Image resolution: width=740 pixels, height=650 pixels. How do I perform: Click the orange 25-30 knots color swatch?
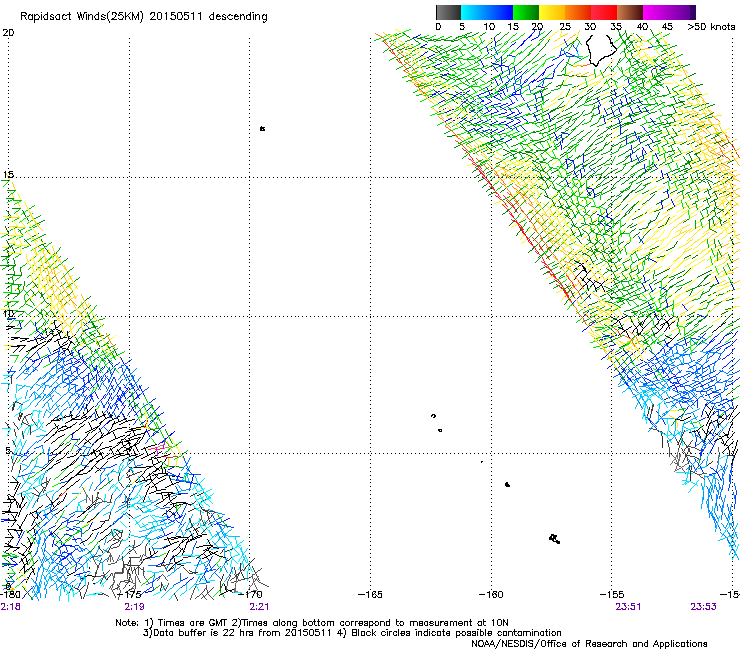(x=578, y=12)
